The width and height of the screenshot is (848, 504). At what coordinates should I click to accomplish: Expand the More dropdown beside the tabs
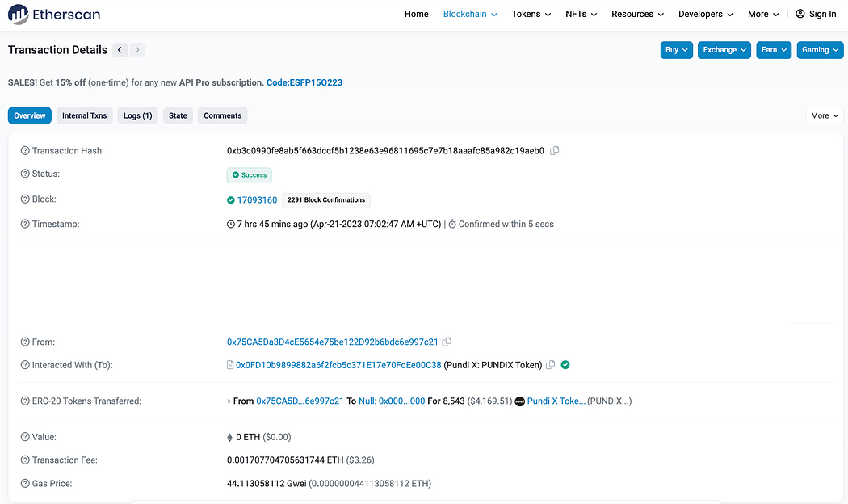(x=825, y=115)
